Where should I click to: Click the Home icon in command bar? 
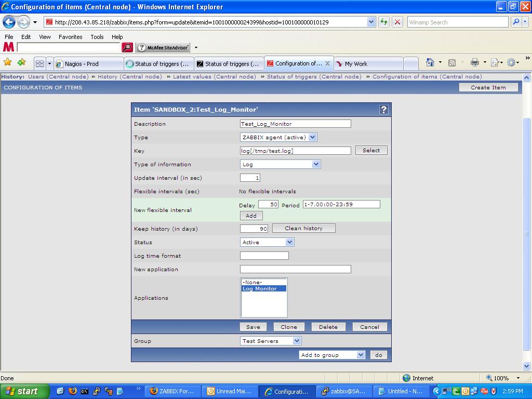point(430,62)
